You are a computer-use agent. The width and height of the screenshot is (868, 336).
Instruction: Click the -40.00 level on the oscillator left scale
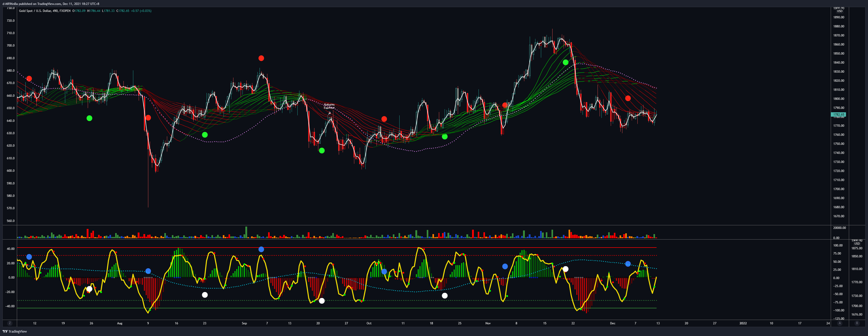[10, 306]
